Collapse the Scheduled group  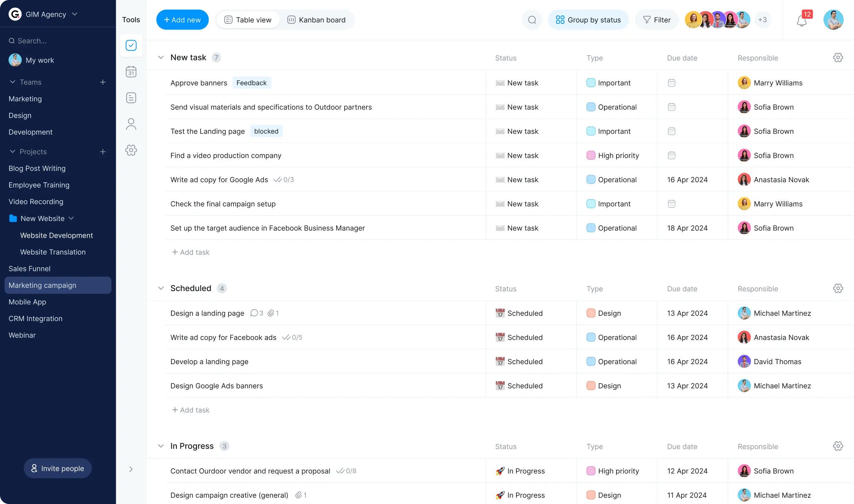161,288
